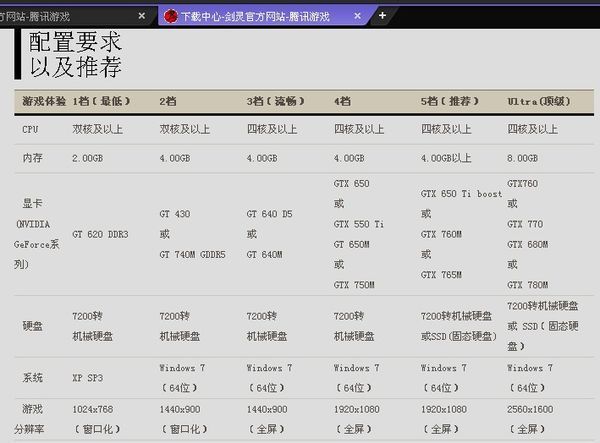Select the 1档（最低） column header
Screen dimensions: 600x443
tap(102, 102)
